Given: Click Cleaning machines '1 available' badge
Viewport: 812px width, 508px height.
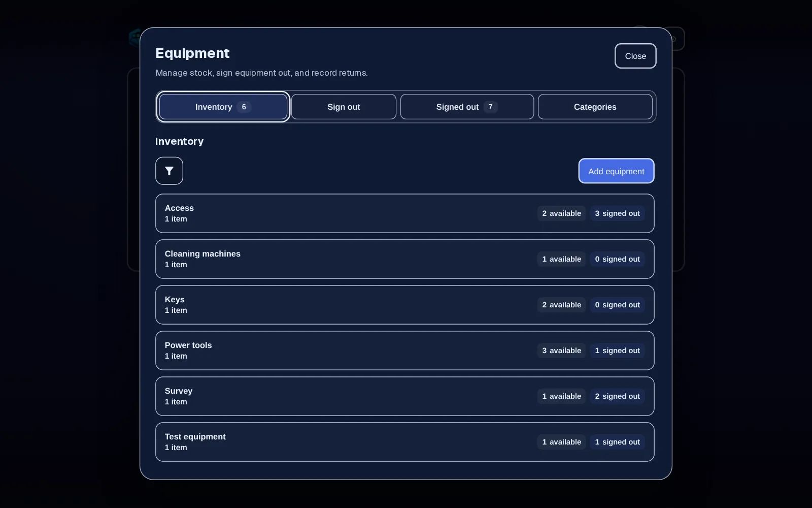Looking at the screenshot, I should point(561,259).
